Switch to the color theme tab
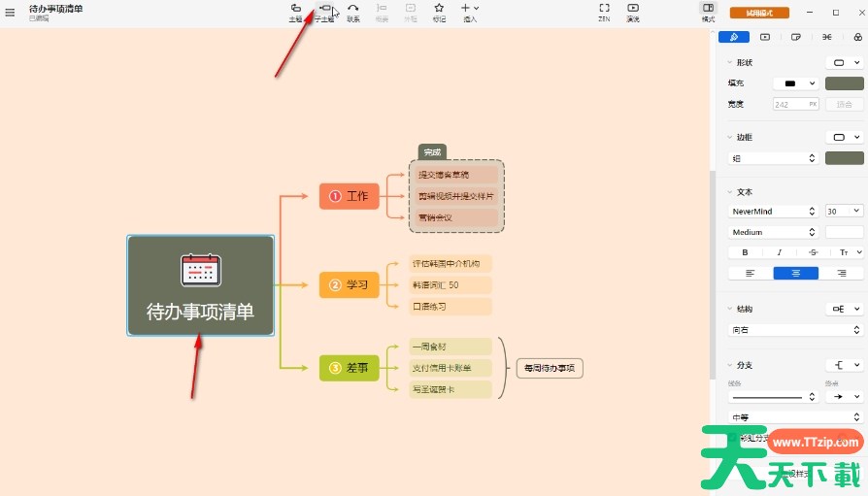Image resolution: width=868 pixels, height=496 pixels. (857, 37)
